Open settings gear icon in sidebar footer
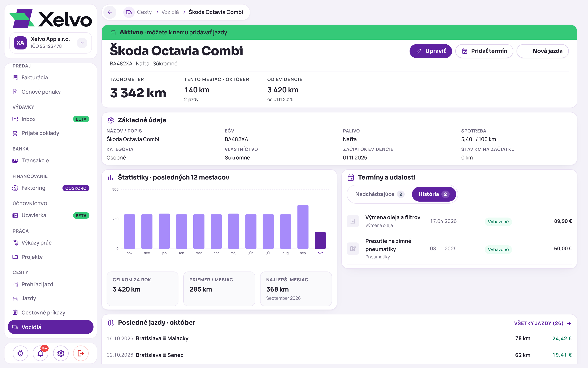The width and height of the screenshot is (588, 368). [x=61, y=353]
